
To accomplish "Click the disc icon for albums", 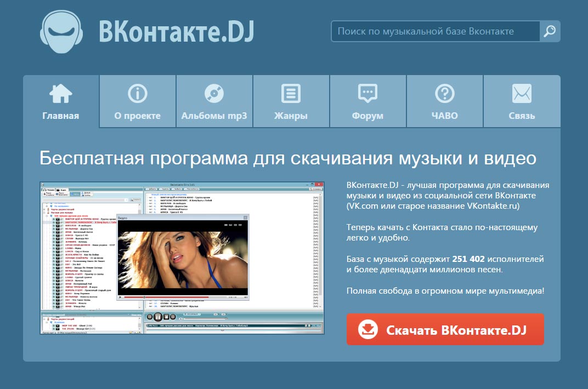I will [214, 93].
